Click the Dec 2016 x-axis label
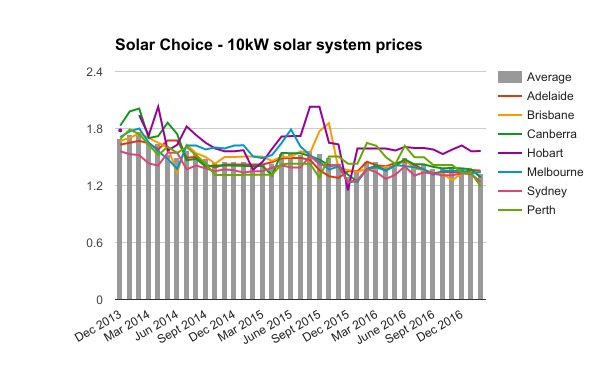The width and height of the screenshot is (600, 371). click(x=439, y=325)
